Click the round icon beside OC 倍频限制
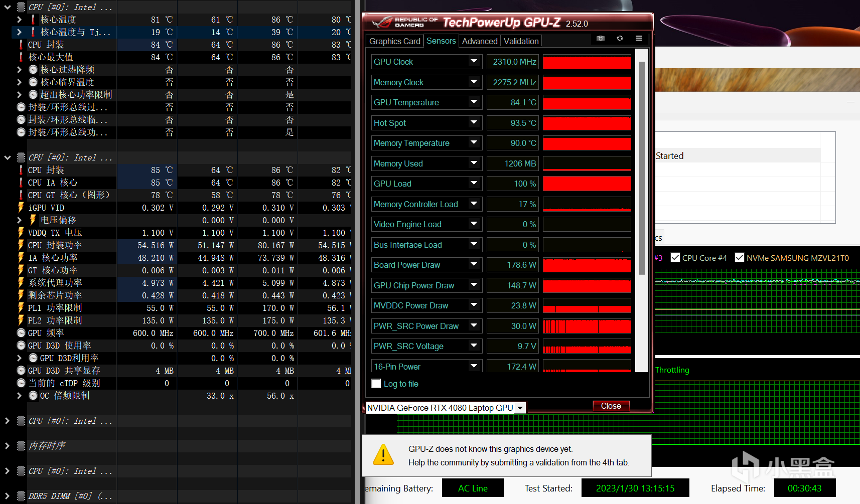 pyautogui.click(x=33, y=396)
